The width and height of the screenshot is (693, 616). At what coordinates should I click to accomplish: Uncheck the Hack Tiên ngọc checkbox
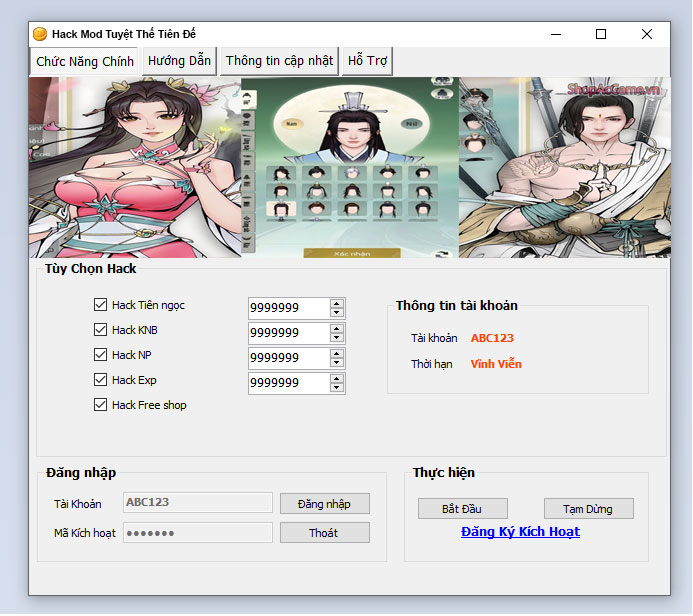point(100,305)
